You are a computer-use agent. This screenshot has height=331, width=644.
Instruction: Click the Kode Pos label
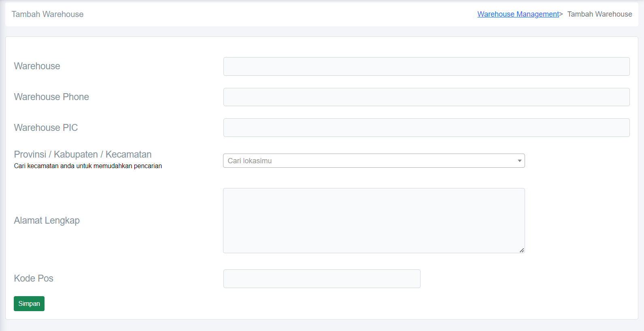(x=34, y=278)
